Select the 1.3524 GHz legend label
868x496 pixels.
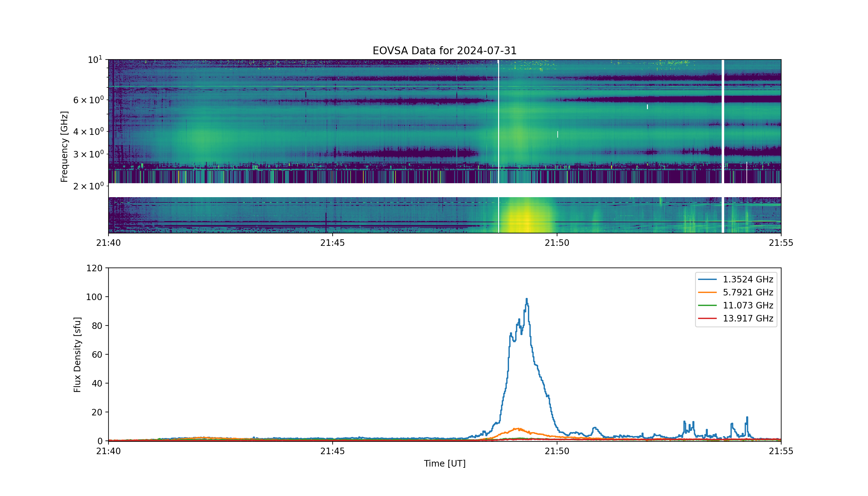pos(748,279)
